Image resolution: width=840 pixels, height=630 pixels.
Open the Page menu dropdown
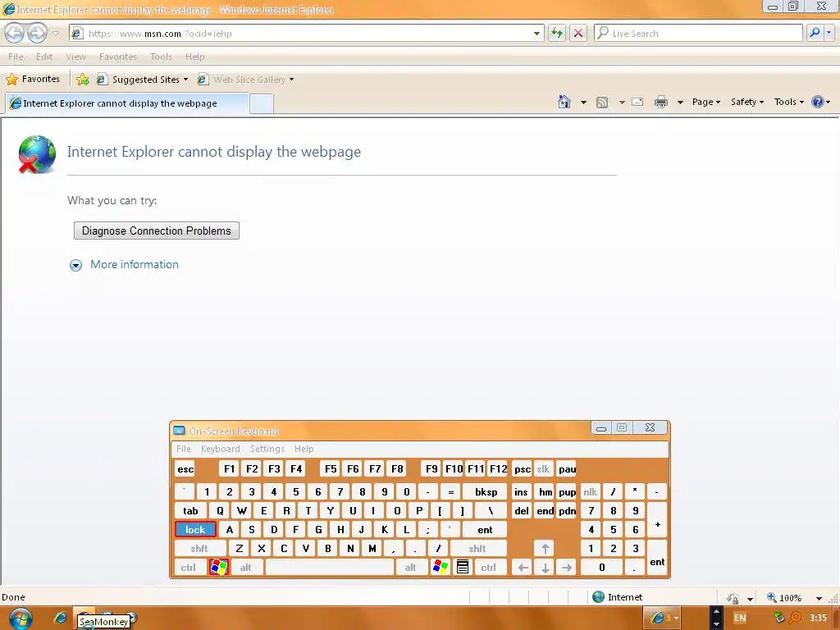[x=706, y=102]
